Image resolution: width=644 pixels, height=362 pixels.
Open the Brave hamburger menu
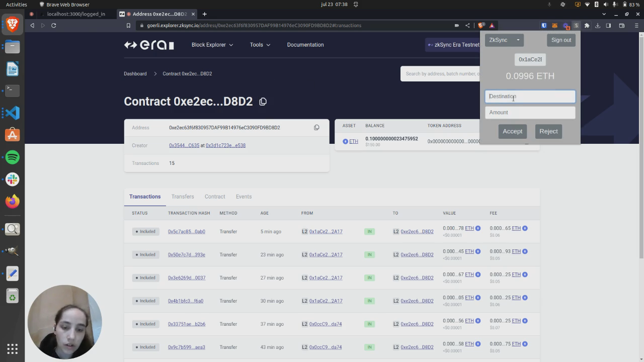click(x=636, y=25)
